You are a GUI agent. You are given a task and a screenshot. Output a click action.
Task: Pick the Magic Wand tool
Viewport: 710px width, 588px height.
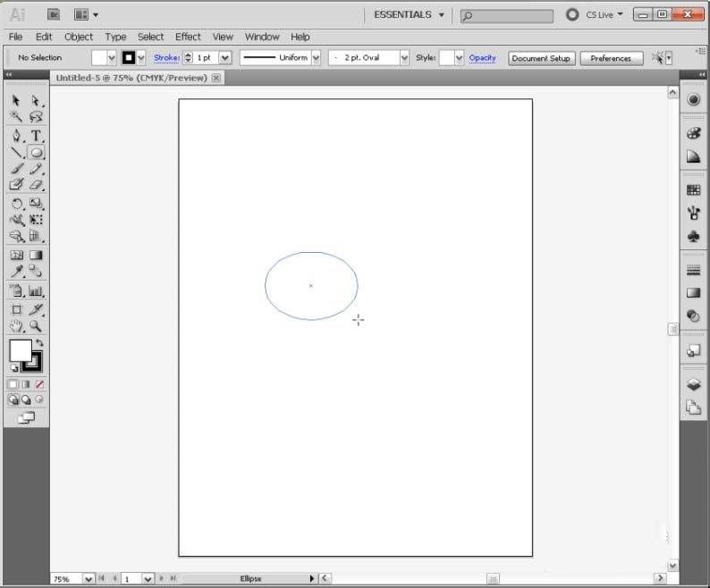coord(16,117)
